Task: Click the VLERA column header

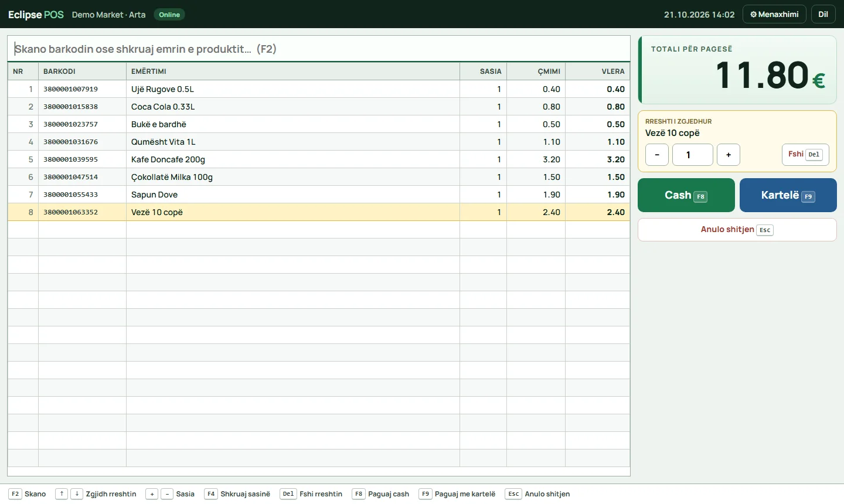Action: 598,71
